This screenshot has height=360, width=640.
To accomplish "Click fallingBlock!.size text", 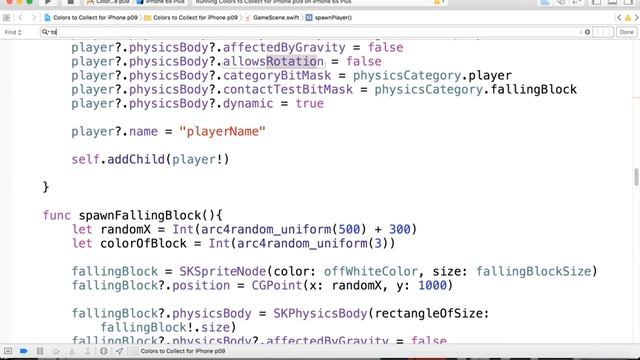I will coord(165,327).
